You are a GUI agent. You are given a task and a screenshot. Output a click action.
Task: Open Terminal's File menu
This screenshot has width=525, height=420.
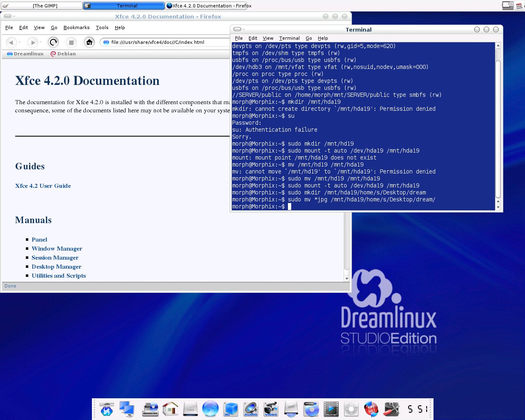tap(239, 38)
